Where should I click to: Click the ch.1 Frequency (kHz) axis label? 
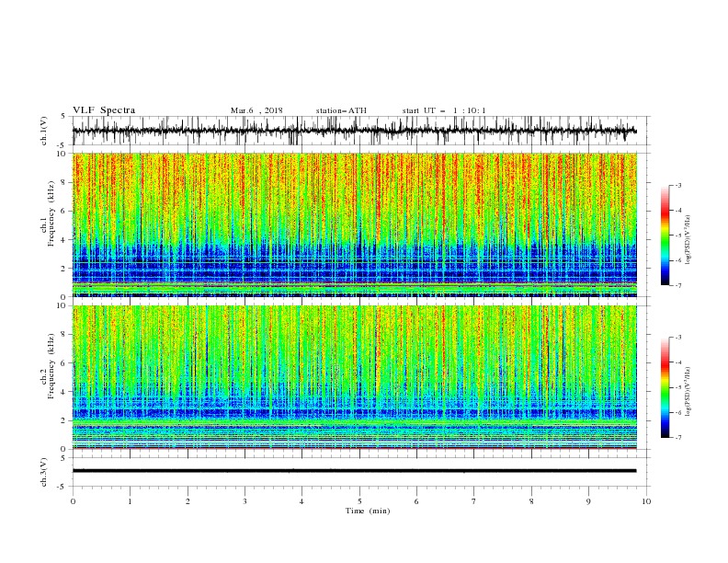tap(51, 213)
